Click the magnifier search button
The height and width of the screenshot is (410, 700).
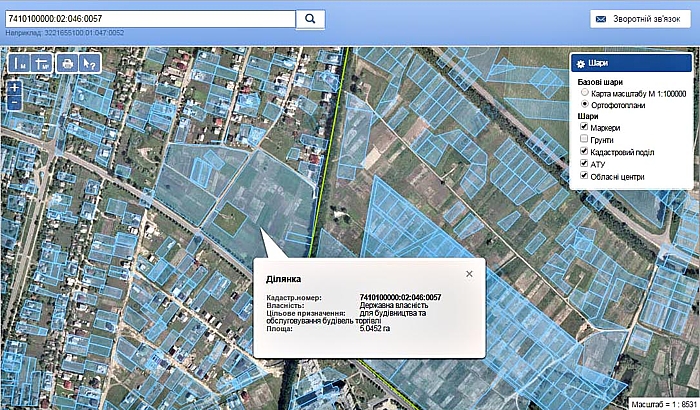311,18
